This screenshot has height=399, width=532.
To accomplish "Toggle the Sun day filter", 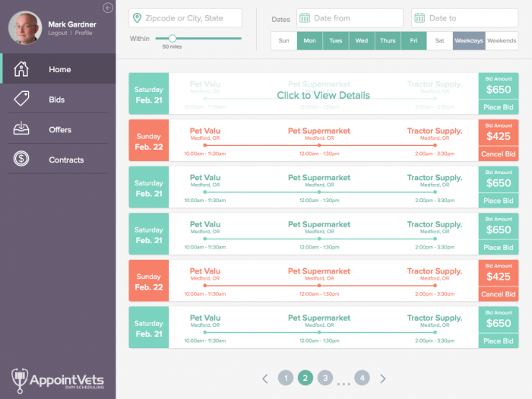I will (x=284, y=41).
